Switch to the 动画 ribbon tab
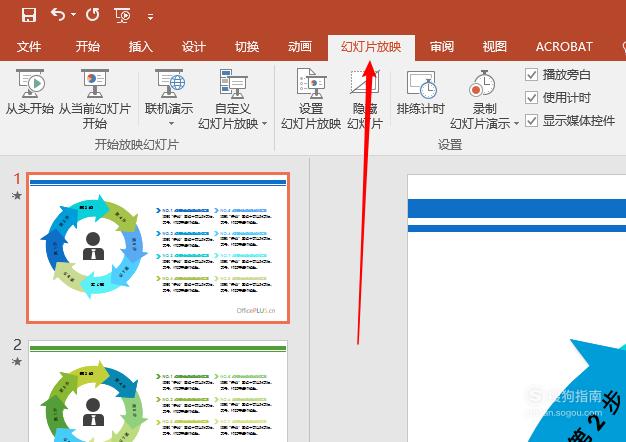 click(300, 47)
